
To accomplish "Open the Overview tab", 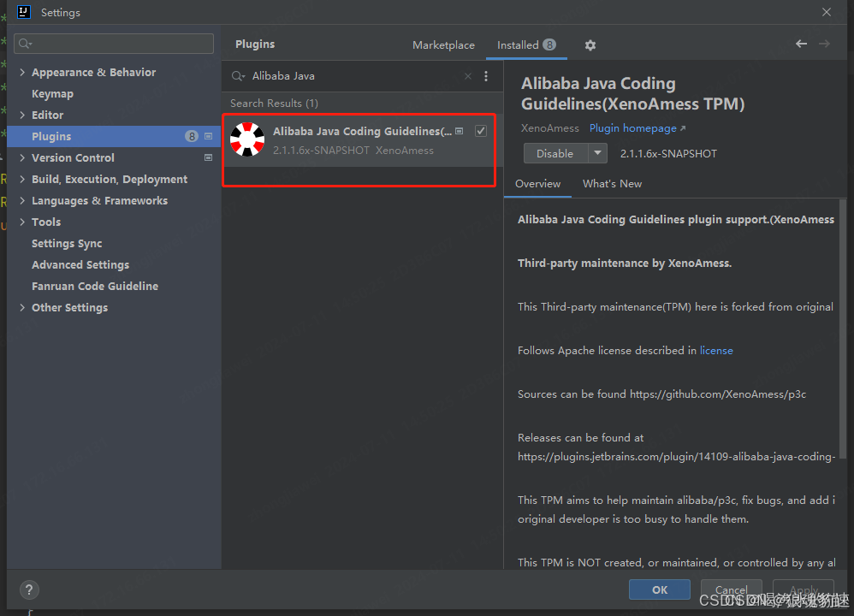I will coord(537,184).
